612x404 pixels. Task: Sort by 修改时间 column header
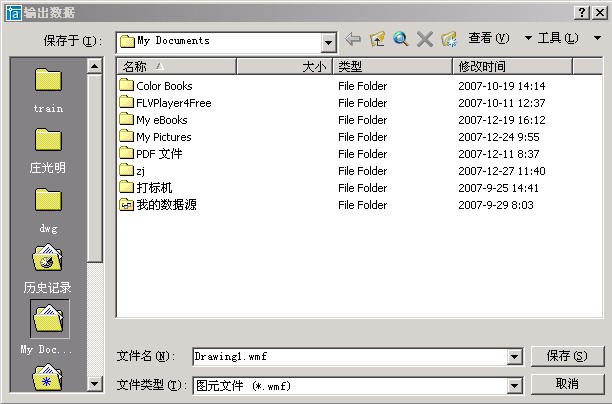point(512,67)
